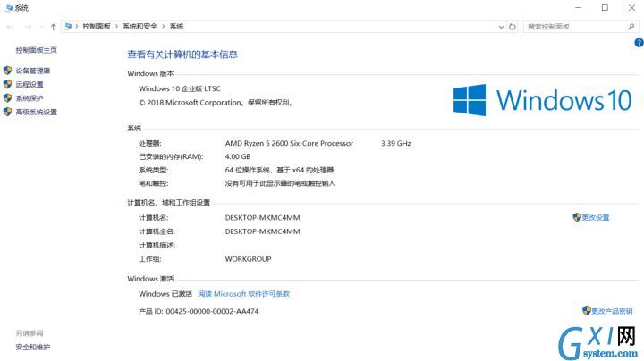
Task: Open recent locations dropdown arrow
Action: (x=41, y=27)
